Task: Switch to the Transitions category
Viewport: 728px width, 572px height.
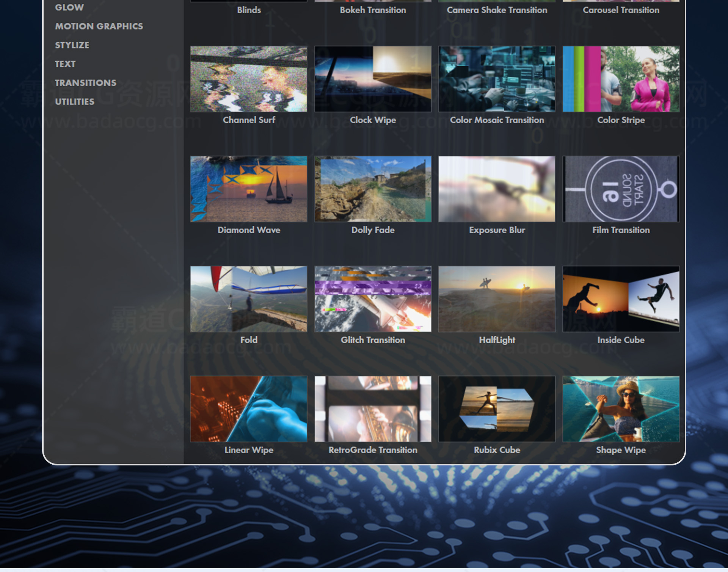Action: pos(86,83)
